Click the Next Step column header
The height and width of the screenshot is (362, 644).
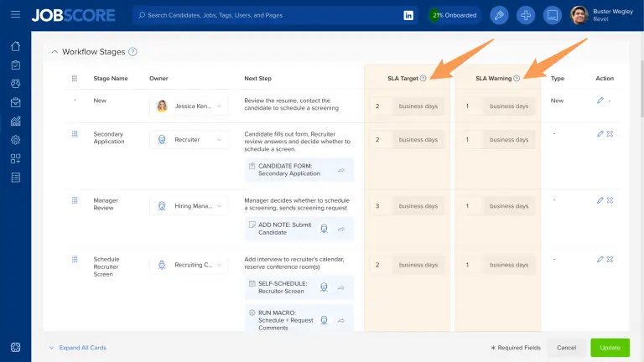pos(258,79)
